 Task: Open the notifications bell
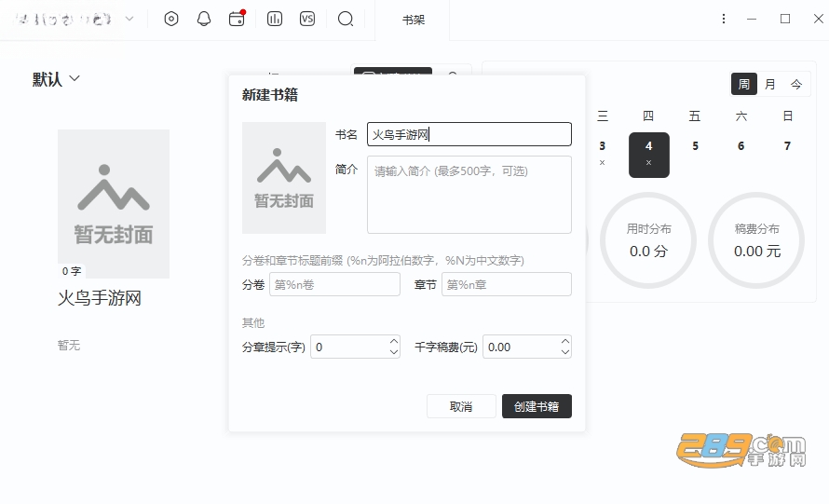pos(204,19)
